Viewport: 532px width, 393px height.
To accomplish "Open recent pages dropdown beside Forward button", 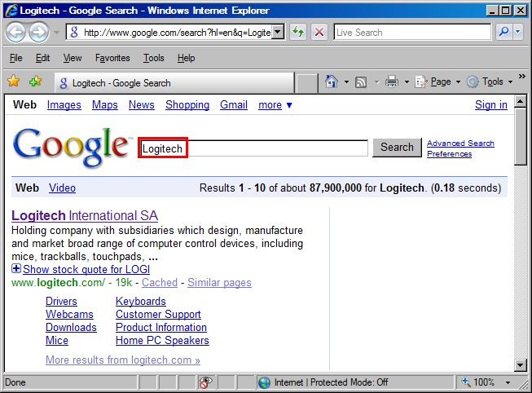I will (x=57, y=33).
